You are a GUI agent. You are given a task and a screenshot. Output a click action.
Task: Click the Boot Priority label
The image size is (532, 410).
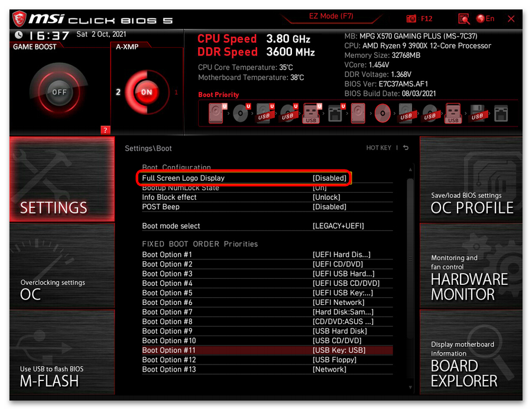click(219, 95)
